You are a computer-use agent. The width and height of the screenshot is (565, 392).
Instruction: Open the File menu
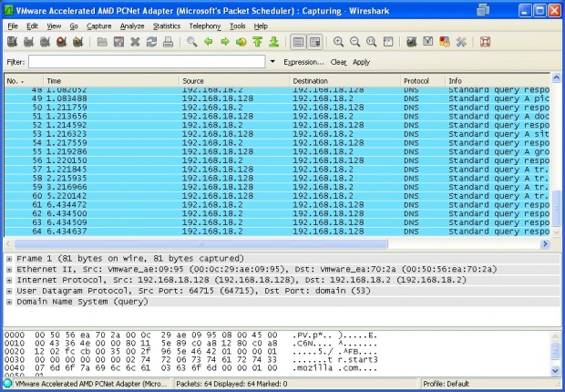click(13, 26)
